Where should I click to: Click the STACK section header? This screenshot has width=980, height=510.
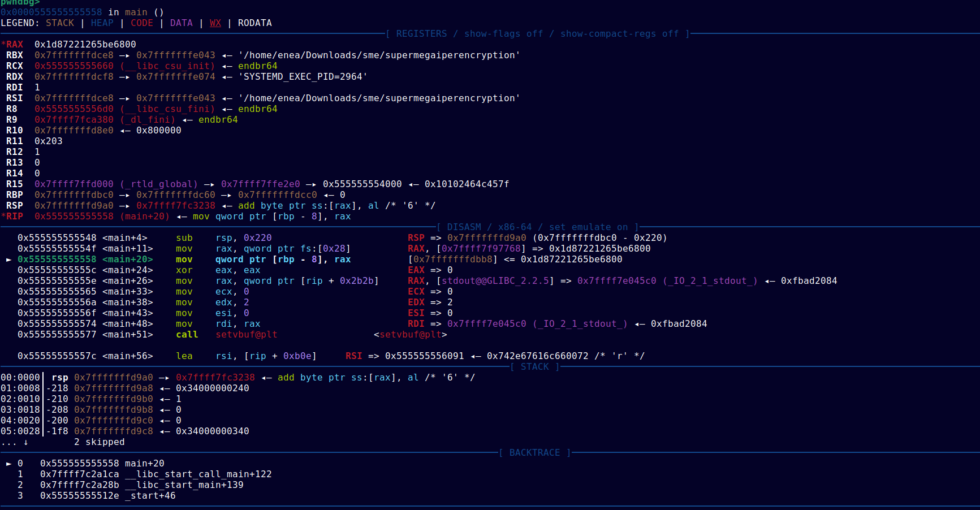click(535, 366)
